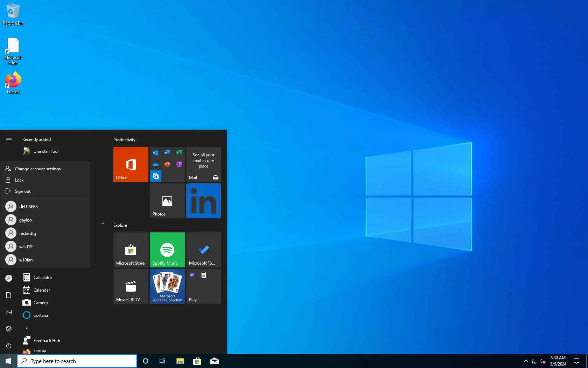Click the Cortana circle on the taskbar
Screen dimensions: 588x368
[146, 361]
